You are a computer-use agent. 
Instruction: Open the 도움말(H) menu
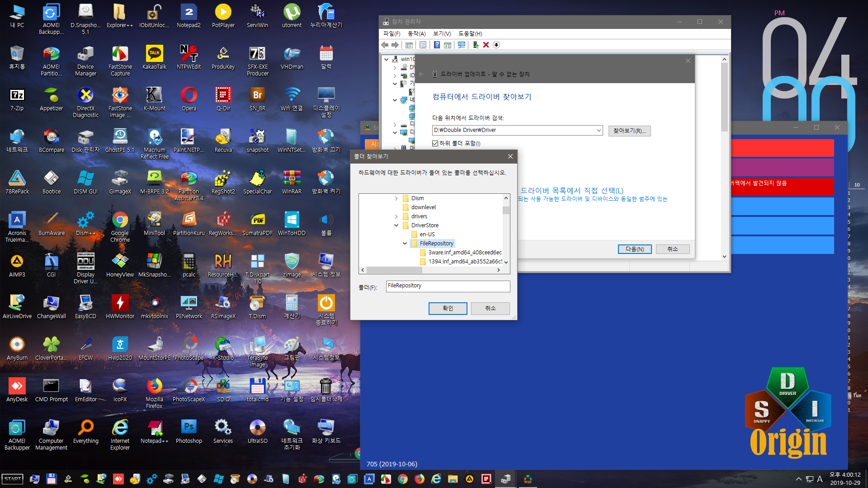470,33
